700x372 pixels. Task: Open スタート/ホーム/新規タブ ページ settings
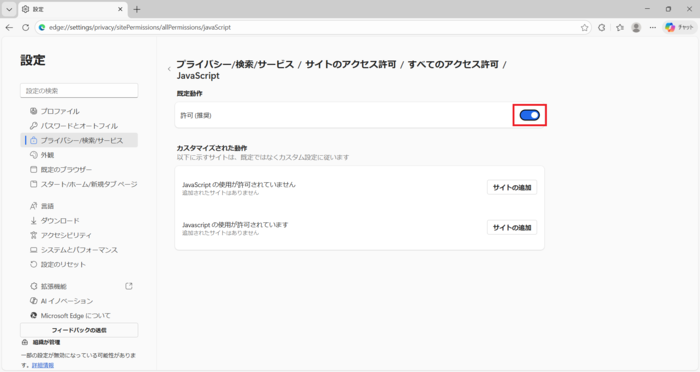tap(79, 184)
